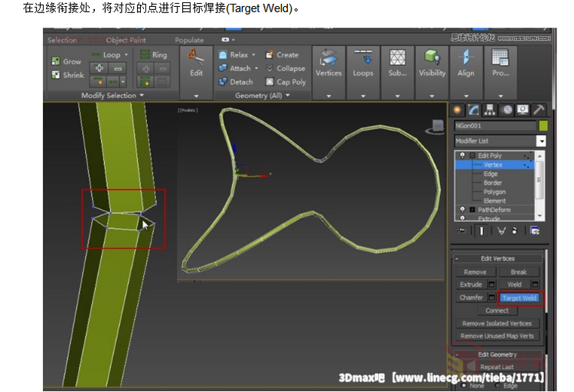Switch to the Motion command panel
574x392 pixels.
coord(507,110)
